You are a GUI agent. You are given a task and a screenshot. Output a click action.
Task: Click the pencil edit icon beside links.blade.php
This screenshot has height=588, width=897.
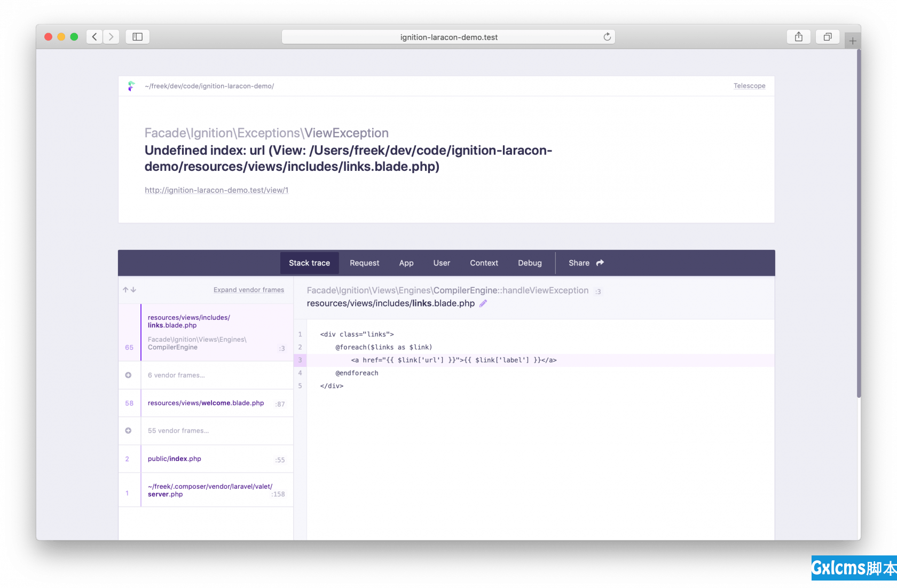(x=483, y=303)
